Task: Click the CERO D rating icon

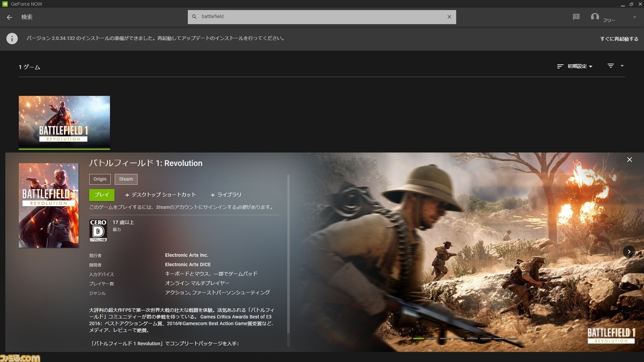Action: point(98,230)
